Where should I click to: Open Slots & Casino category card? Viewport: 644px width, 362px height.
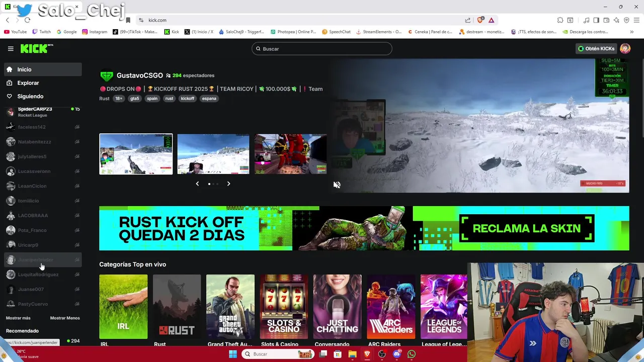tap(284, 307)
